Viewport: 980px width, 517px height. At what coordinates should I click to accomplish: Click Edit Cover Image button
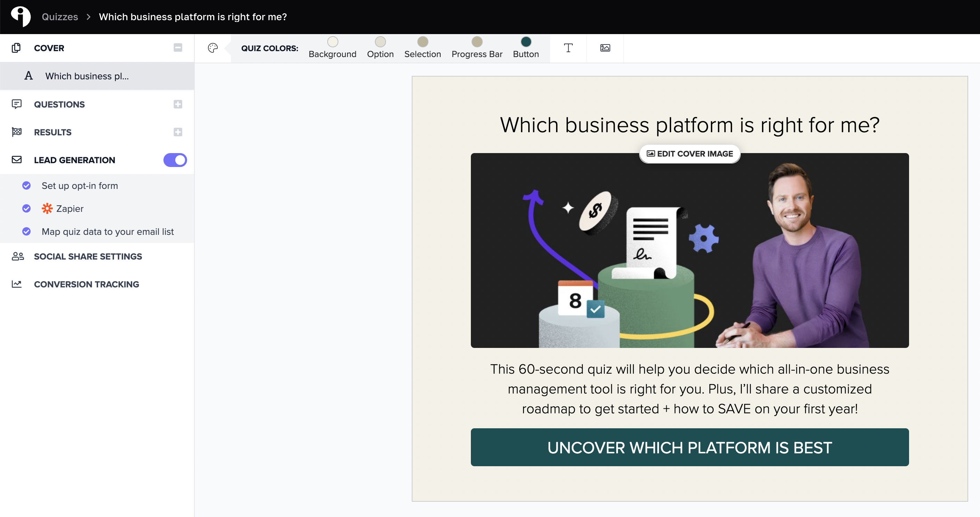(x=689, y=154)
